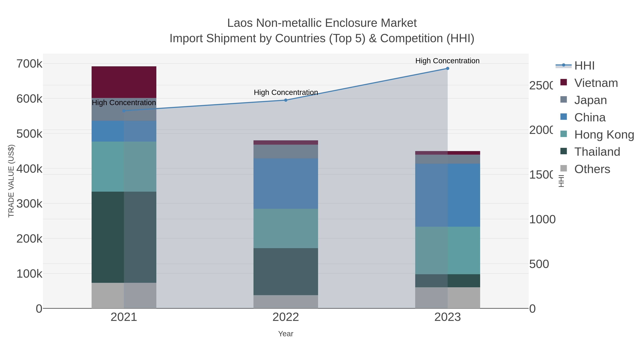
Task: Toggle Vietnam series in the legend
Action: 589,83
